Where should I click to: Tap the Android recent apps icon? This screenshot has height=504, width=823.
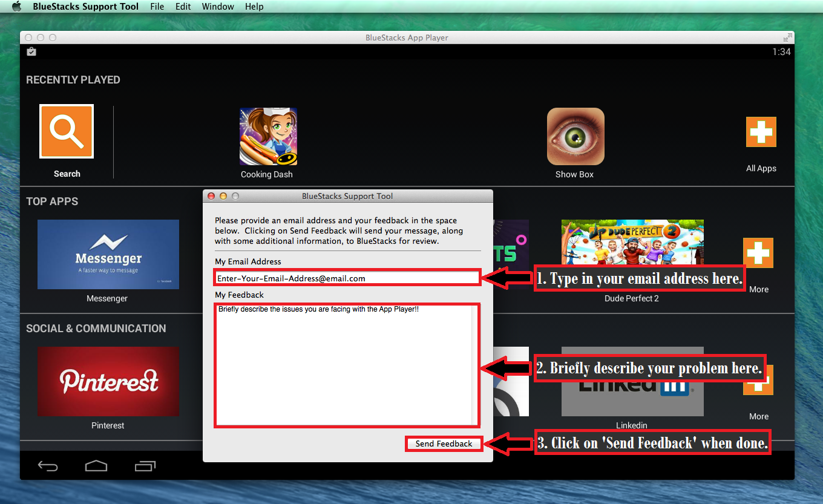point(145,466)
